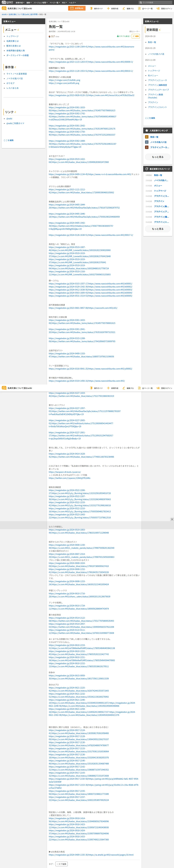
Task: Click the pencil icon beside メニュー heading
Action: [18, 30]
